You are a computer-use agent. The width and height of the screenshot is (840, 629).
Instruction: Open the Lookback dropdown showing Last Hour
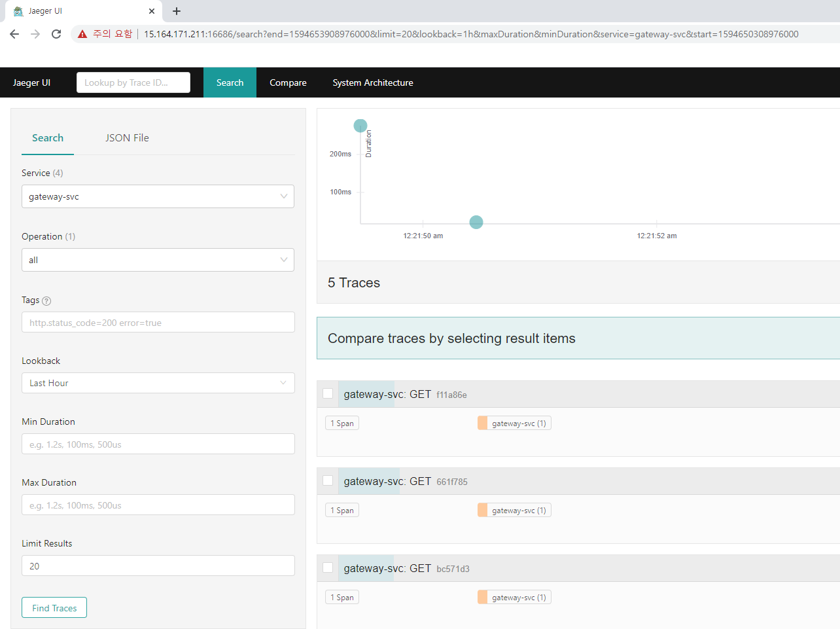158,383
